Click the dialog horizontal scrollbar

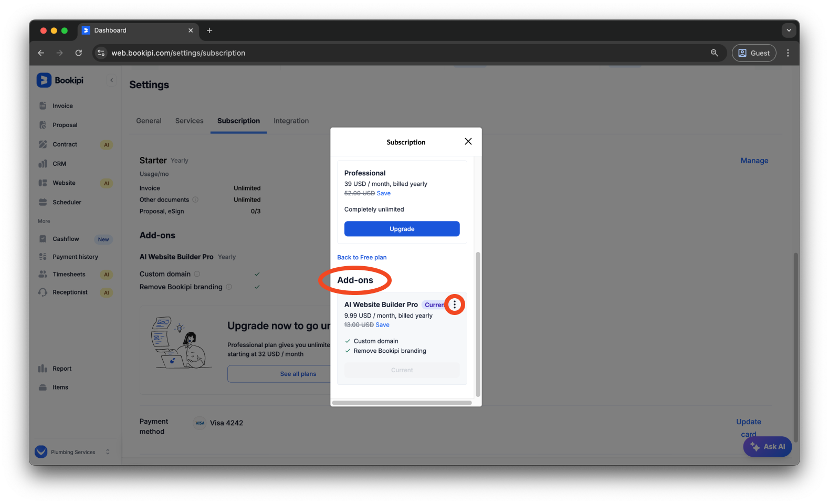[402, 403]
